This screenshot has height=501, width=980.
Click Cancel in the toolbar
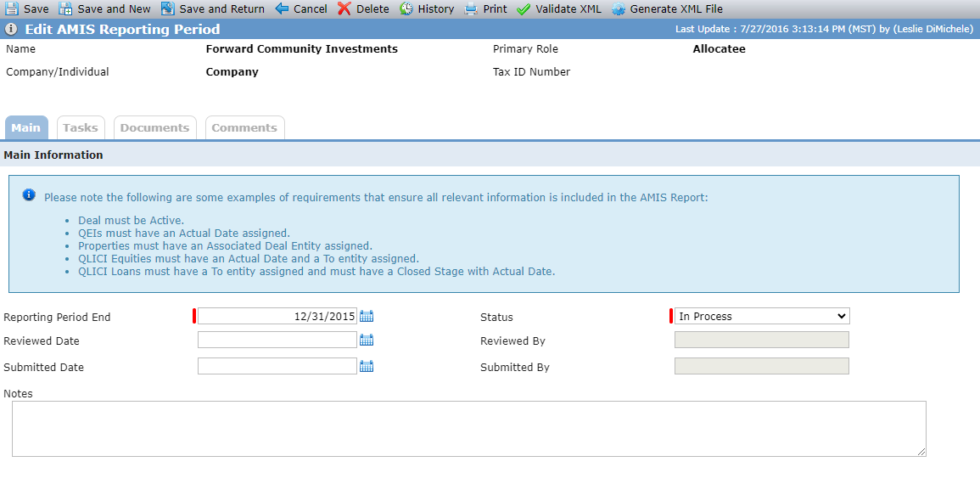(x=311, y=9)
